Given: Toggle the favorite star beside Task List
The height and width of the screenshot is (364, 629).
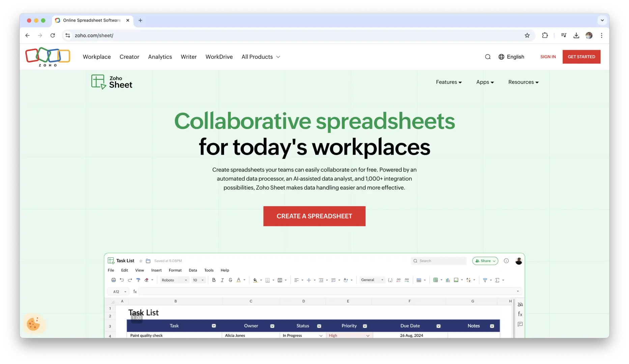Looking at the screenshot, I should tap(141, 261).
